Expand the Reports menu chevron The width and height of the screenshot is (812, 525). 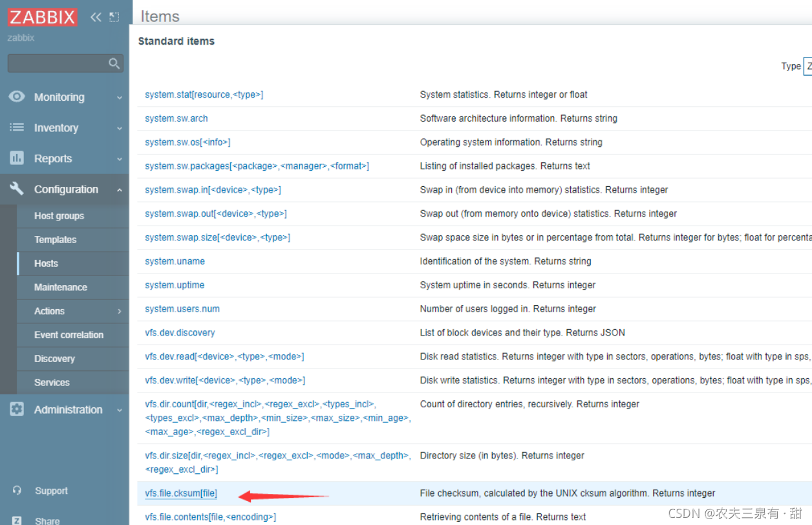click(x=120, y=159)
